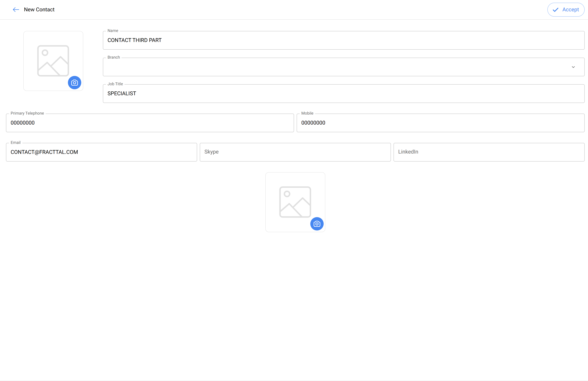The width and height of the screenshot is (588, 381).
Task: Select the Email field with CONTACT@FRACTTAL.COM
Action: (101, 152)
